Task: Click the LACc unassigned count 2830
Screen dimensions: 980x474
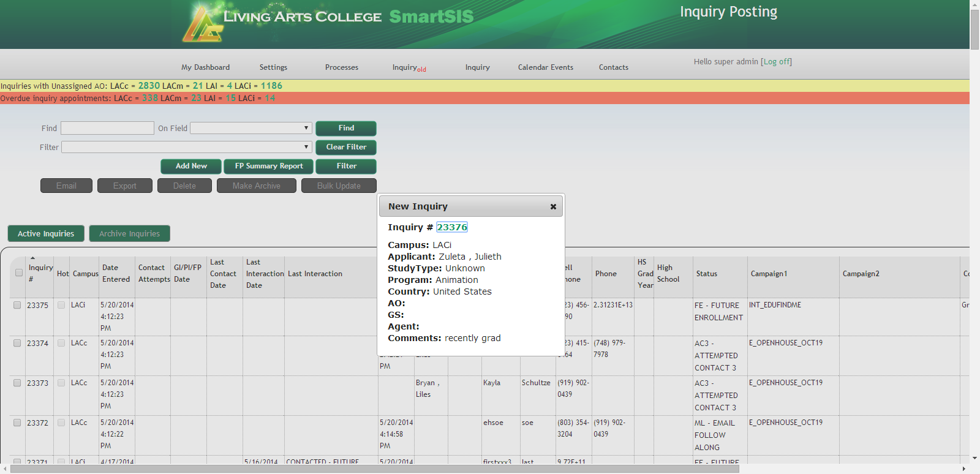Action: [x=149, y=86]
